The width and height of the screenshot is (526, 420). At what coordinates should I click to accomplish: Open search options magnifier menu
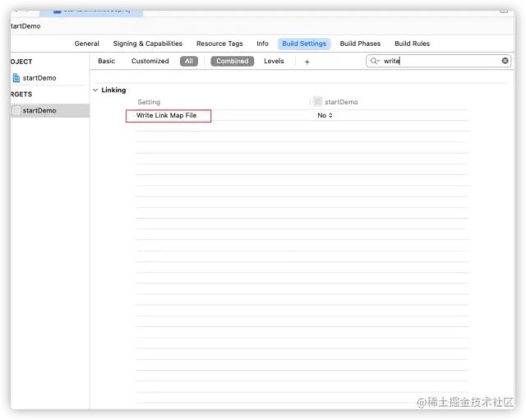[375, 61]
